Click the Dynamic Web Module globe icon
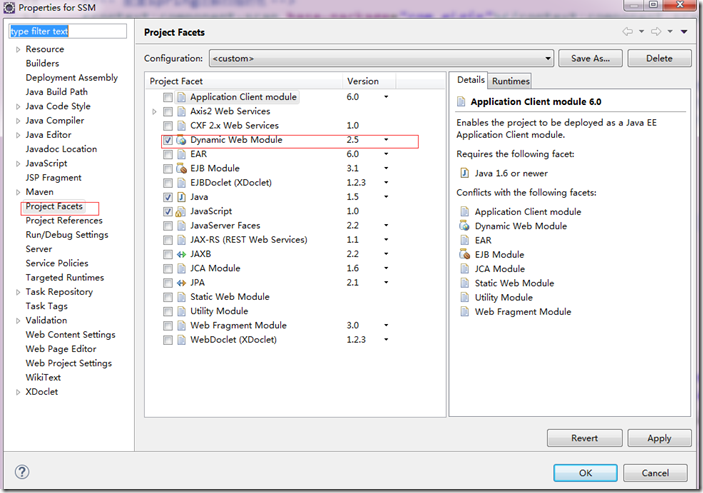 click(x=181, y=141)
